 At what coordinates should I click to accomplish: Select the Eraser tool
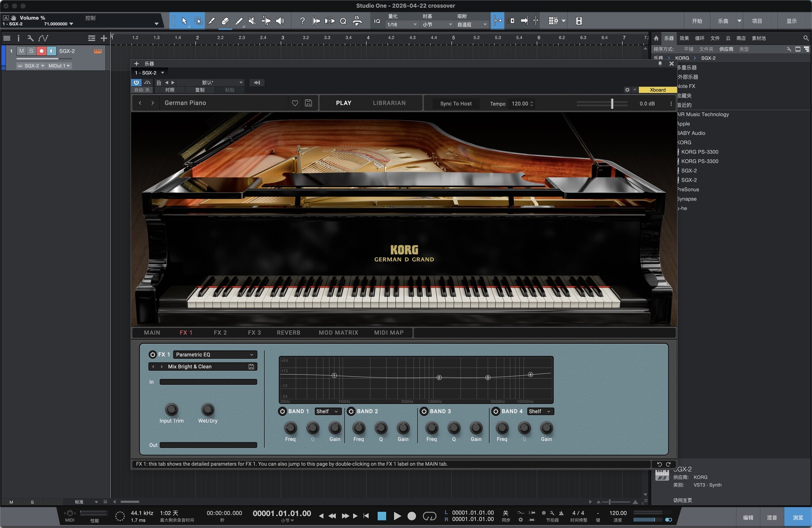[225, 21]
